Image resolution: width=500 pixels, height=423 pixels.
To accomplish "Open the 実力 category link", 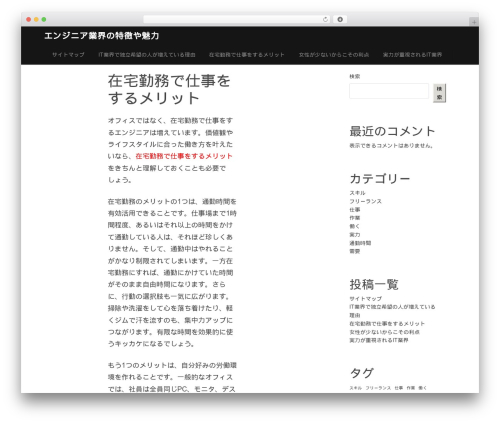I will (355, 235).
